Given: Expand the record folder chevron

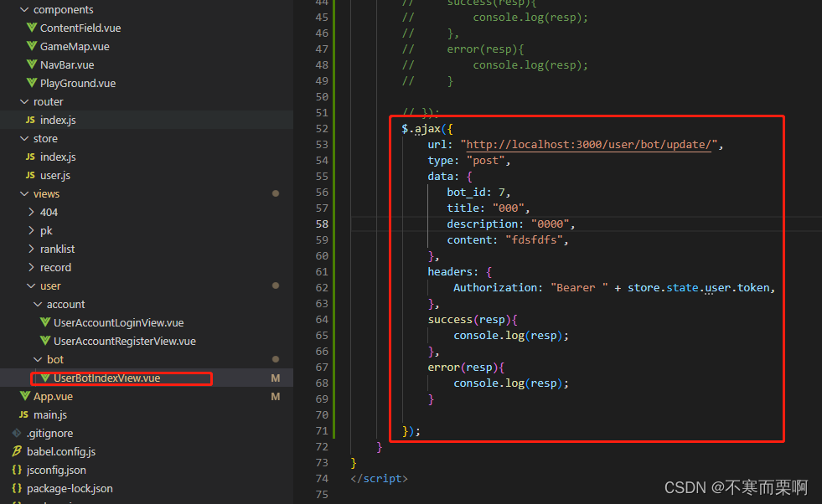Looking at the screenshot, I should [x=31, y=267].
